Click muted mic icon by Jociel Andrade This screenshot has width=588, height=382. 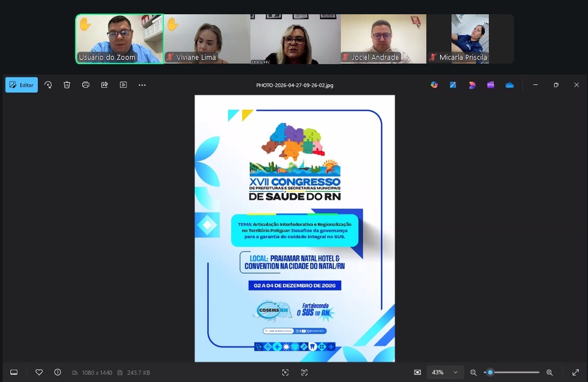[345, 58]
